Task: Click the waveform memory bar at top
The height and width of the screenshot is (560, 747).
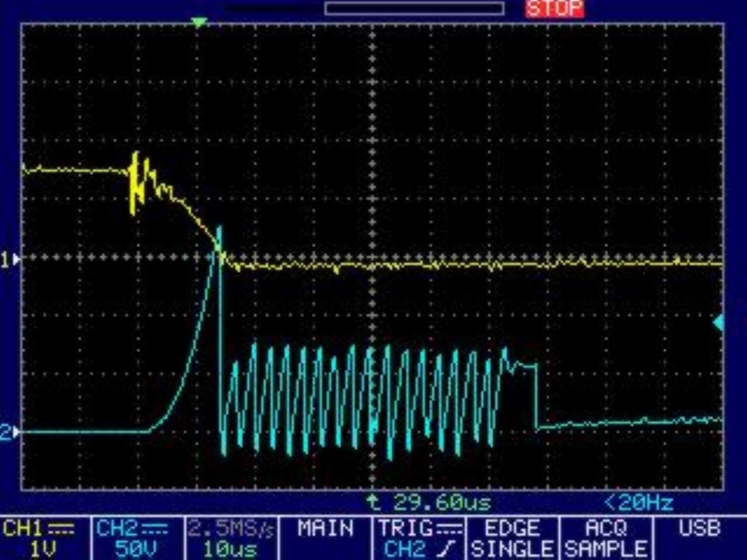Action: 414,8
